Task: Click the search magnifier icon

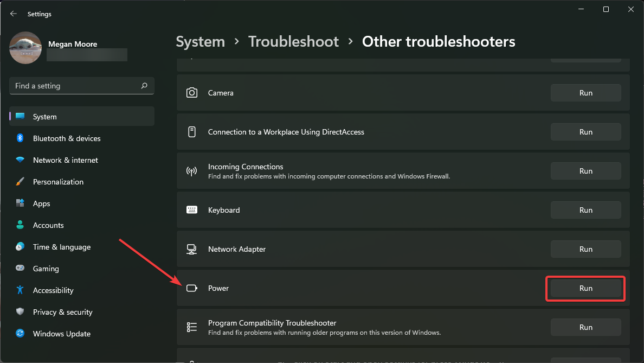Action: [144, 86]
